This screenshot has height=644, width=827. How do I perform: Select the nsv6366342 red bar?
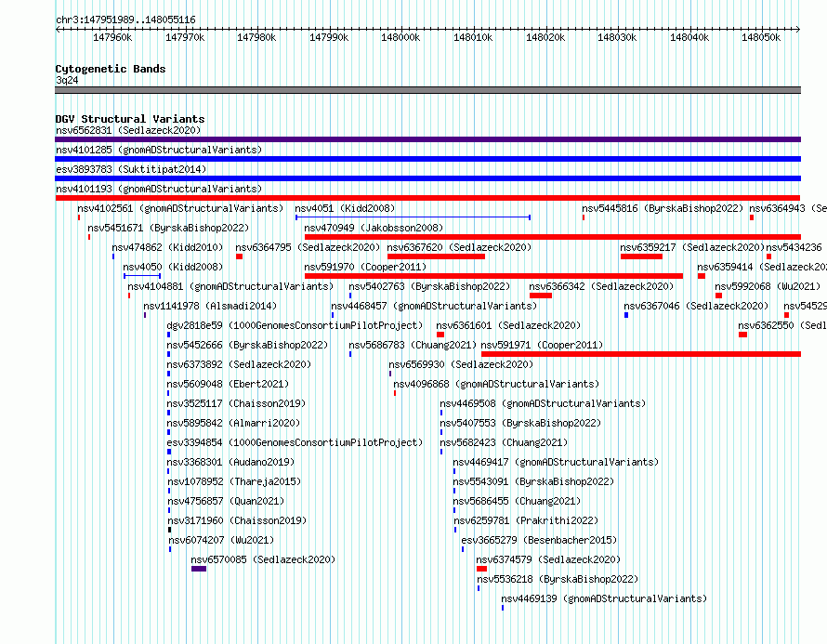tap(541, 296)
